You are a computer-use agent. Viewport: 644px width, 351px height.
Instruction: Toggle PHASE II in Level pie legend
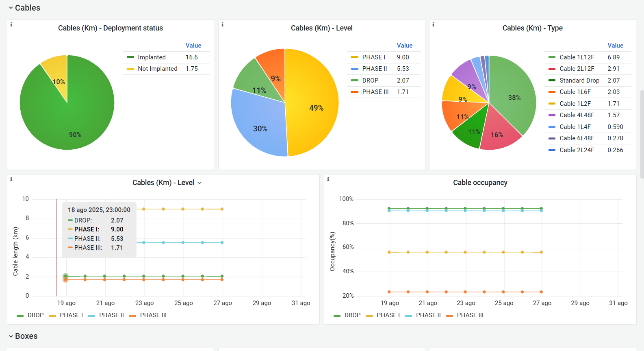375,69
